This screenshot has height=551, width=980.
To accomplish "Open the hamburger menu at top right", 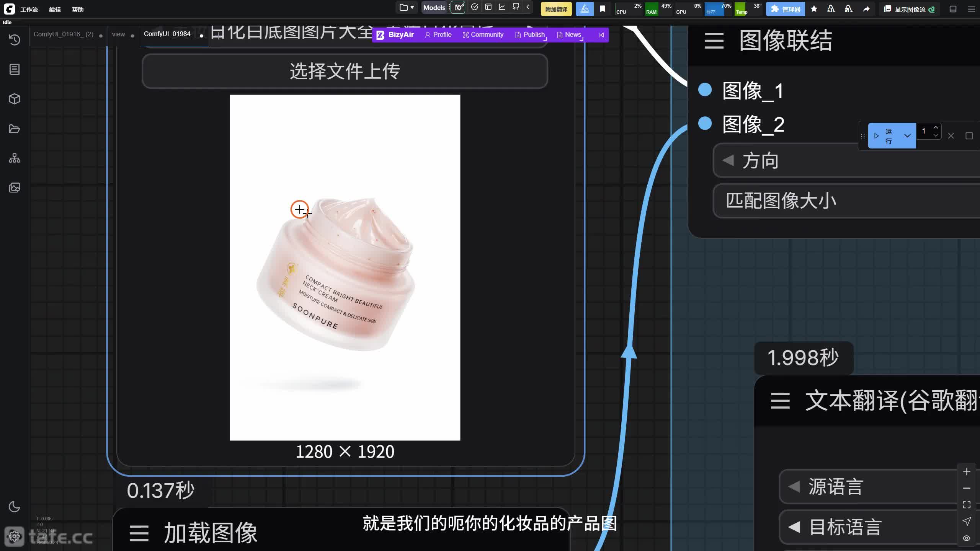I will (971, 9).
